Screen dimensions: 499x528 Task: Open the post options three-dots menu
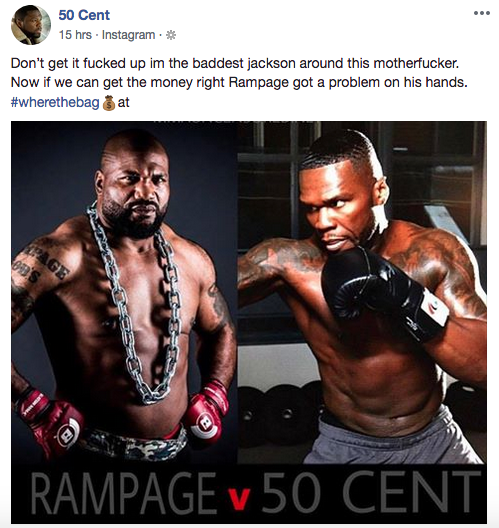pos(481,13)
